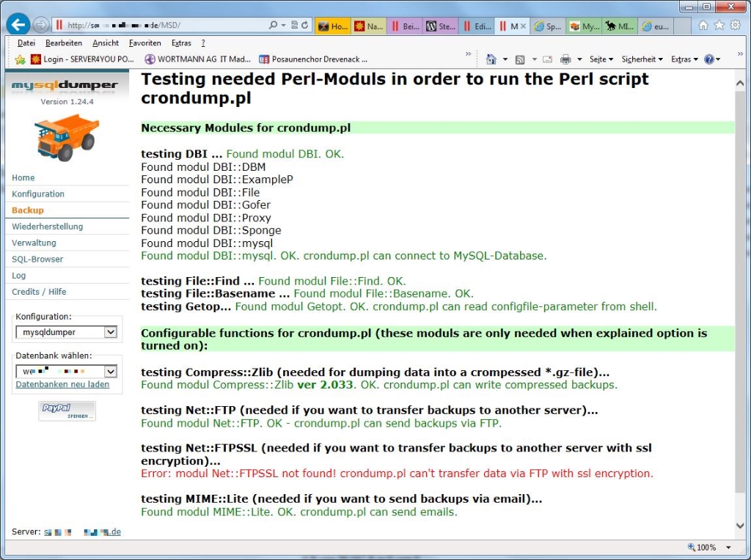751x560 pixels.
Task: Open the SQL-Browser section in the sidebar
Action: [37, 259]
